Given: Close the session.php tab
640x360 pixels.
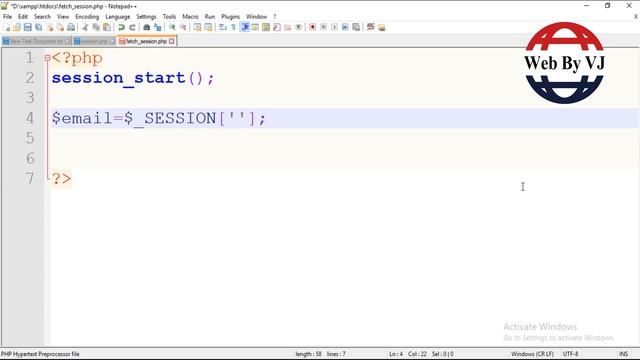Looking at the screenshot, I should click(x=112, y=41).
